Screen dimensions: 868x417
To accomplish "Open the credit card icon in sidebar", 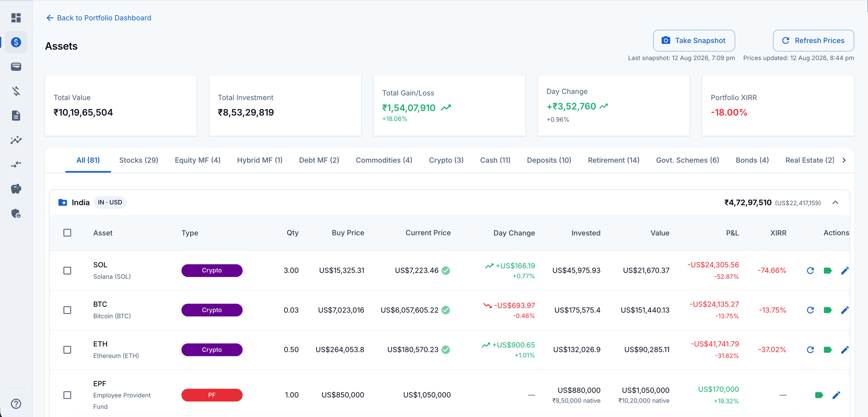I will [16, 67].
